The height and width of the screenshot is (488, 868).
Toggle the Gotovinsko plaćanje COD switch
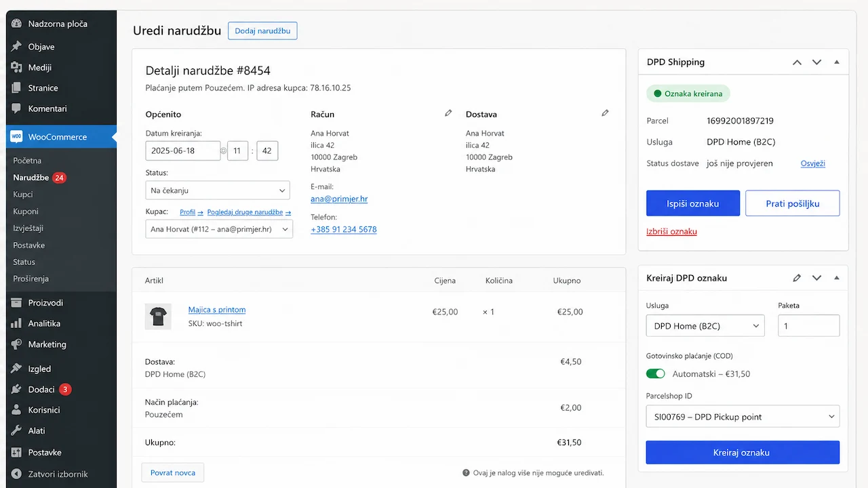point(656,373)
